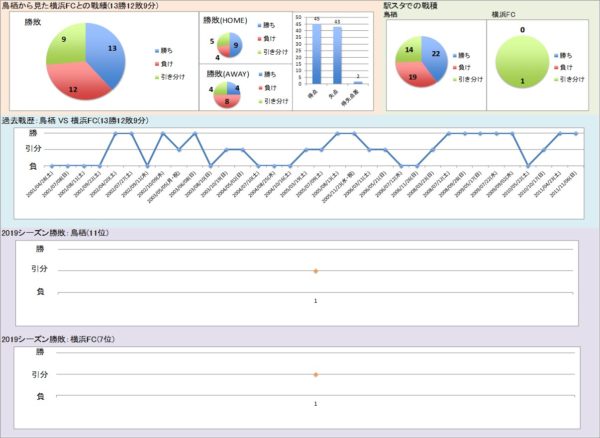Click the 2011/11/06(日) date label

click(x=563, y=184)
